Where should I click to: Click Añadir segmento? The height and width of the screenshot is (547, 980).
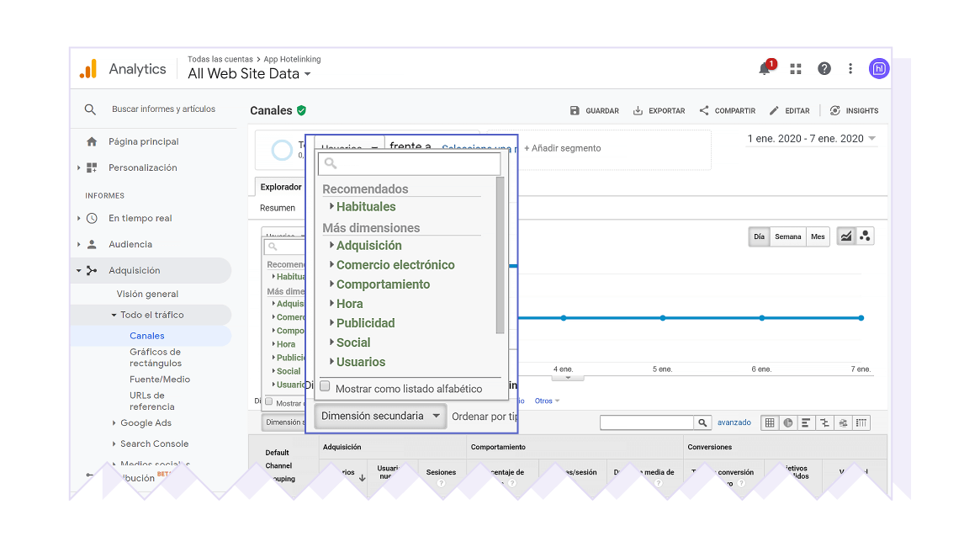click(x=563, y=148)
